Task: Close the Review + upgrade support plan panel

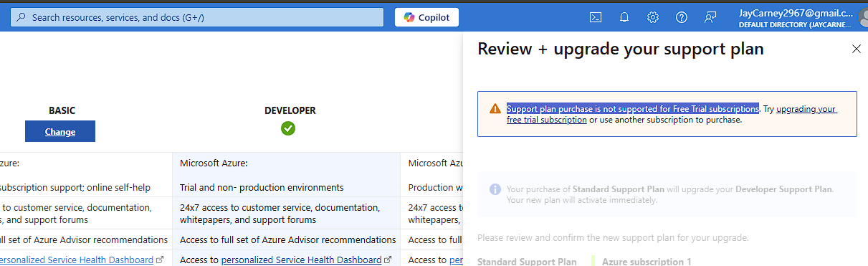Action: click(856, 49)
